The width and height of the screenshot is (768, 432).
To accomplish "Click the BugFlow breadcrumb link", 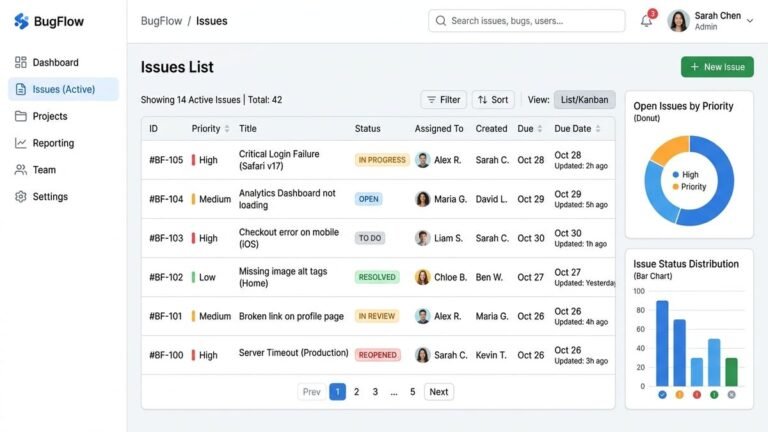I will pyautogui.click(x=161, y=21).
